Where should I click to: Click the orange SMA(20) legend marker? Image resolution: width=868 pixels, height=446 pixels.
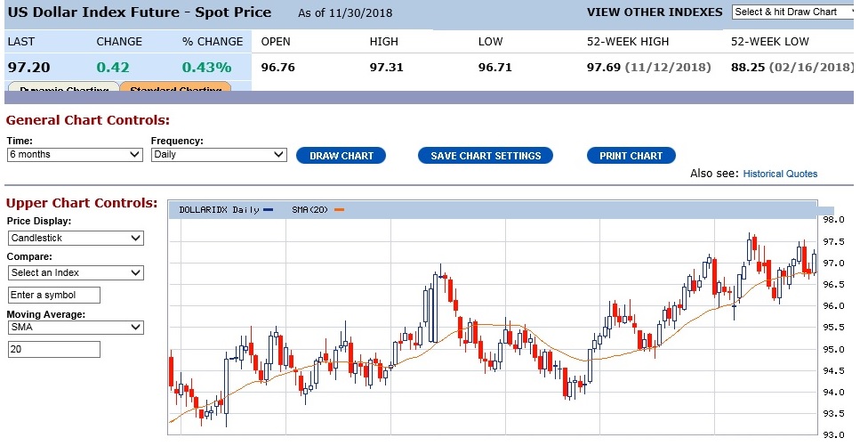point(338,210)
